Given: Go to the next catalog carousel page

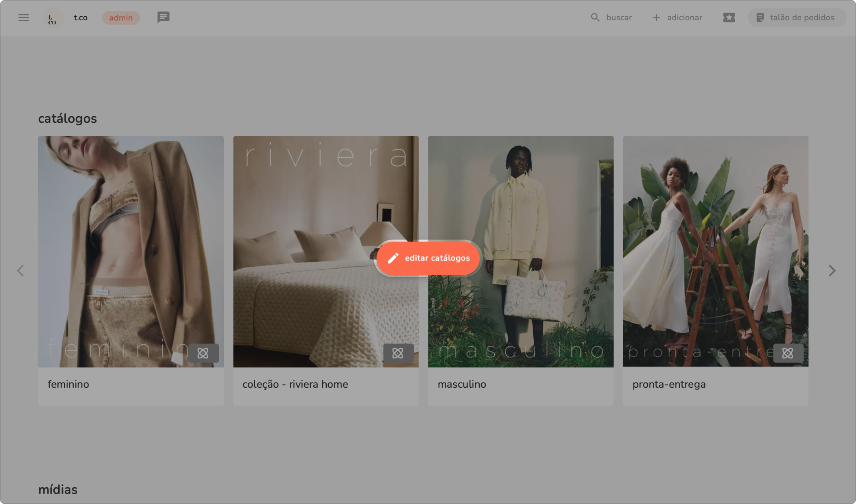Looking at the screenshot, I should [832, 271].
